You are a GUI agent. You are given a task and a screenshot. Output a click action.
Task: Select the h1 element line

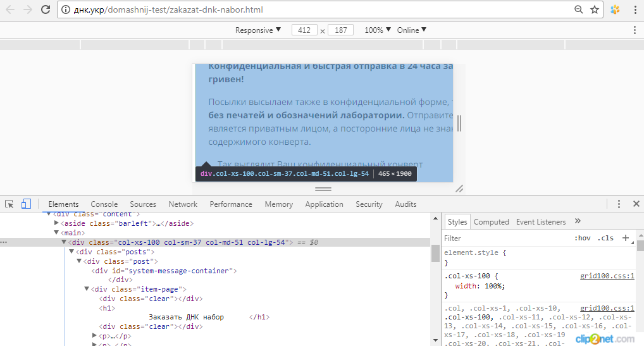(x=107, y=308)
